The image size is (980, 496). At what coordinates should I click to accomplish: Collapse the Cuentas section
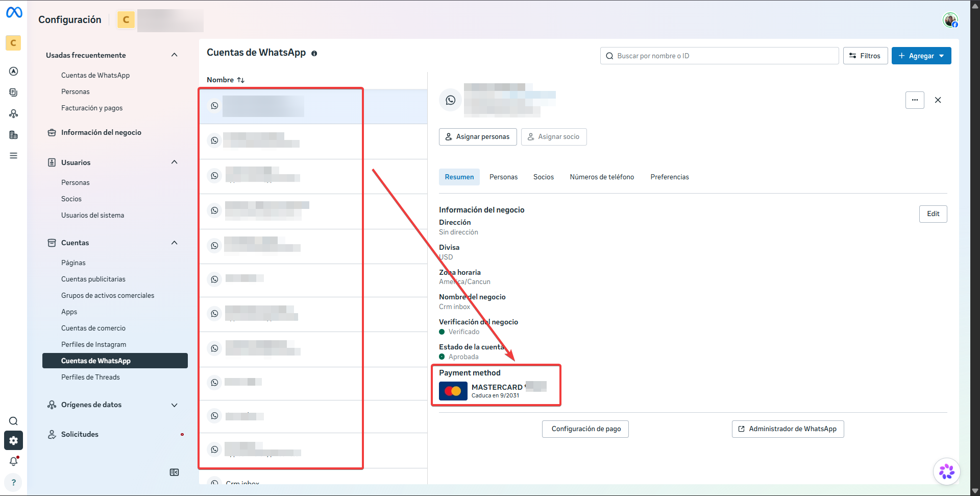[x=175, y=243]
